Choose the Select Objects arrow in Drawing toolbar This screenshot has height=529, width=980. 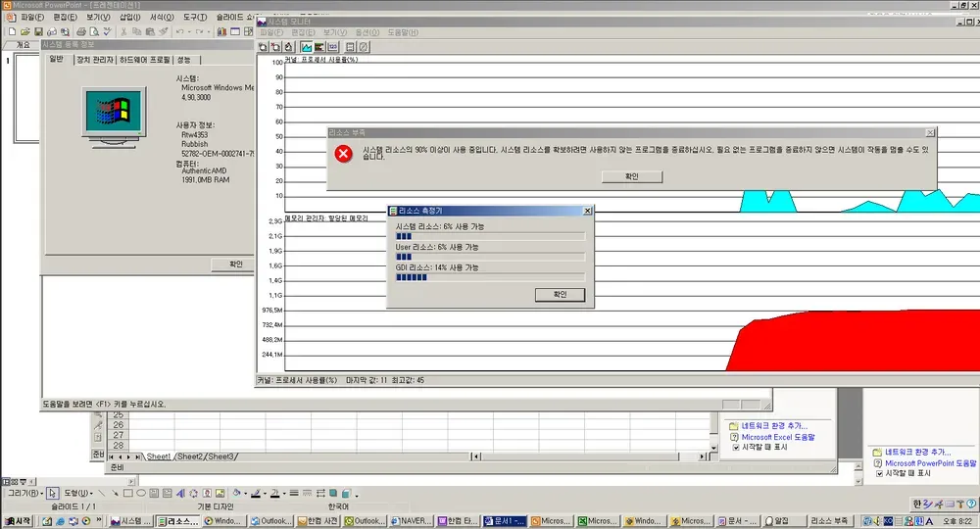pos(53,494)
